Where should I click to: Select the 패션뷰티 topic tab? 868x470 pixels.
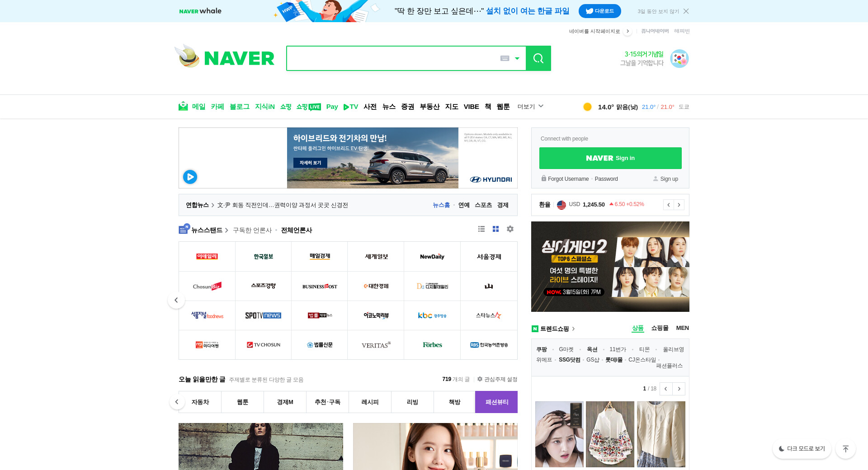pyautogui.click(x=496, y=402)
